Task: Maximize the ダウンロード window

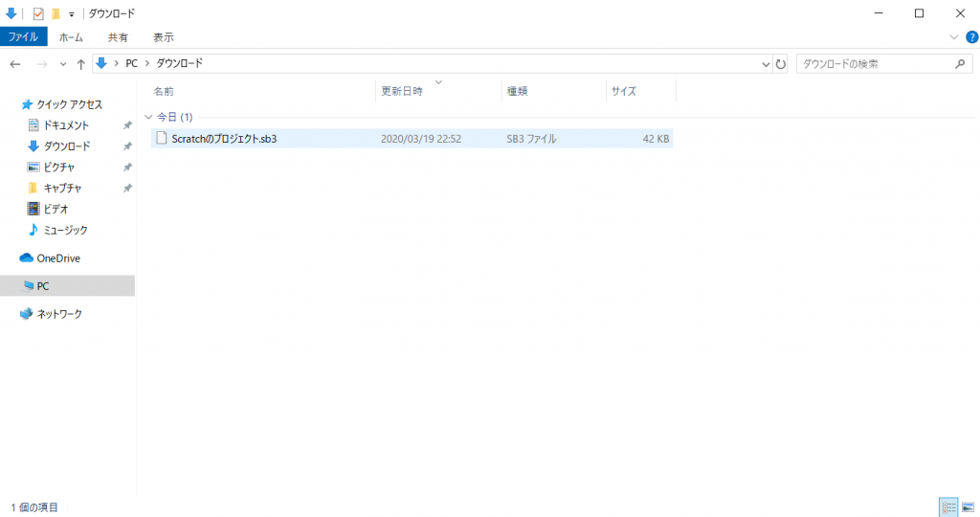Action: click(919, 13)
